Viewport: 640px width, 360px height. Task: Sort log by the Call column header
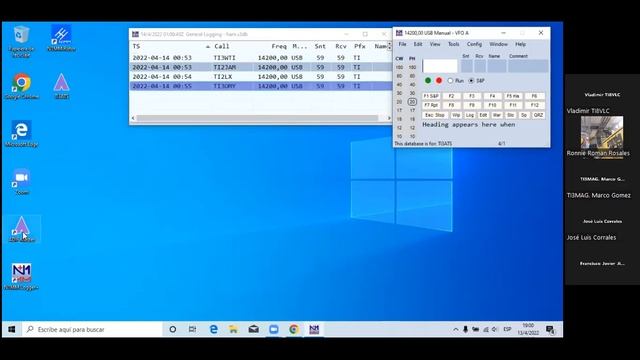tap(222, 47)
